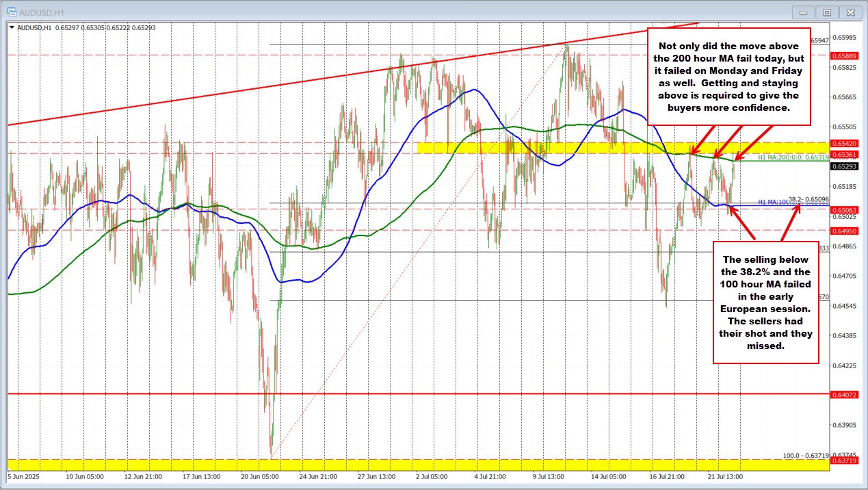Click the red 0.64950 price level tag

(x=844, y=231)
